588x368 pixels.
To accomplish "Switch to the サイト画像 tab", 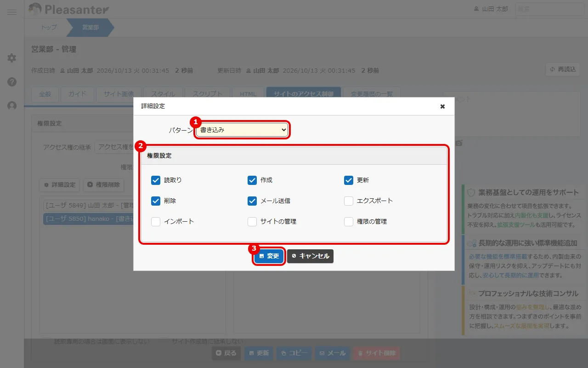I will pos(119,94).
